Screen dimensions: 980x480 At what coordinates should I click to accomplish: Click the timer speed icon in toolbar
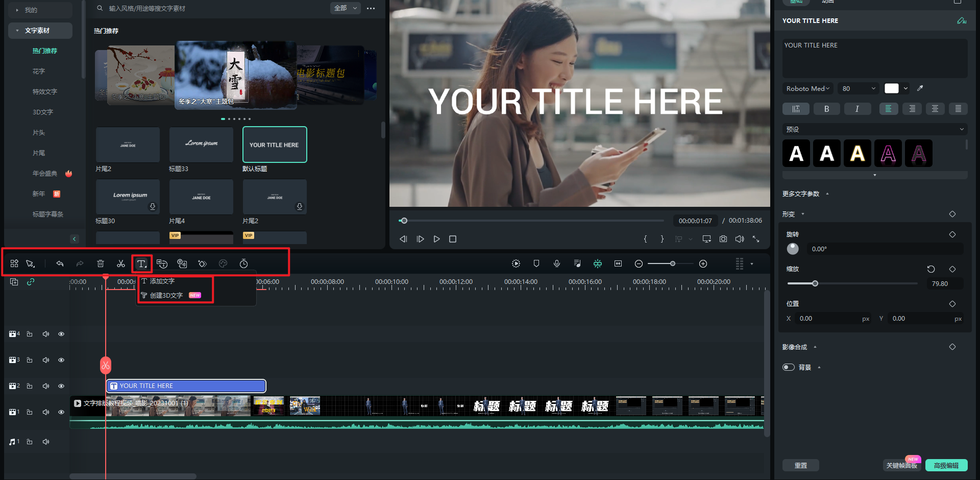[244, 263]
